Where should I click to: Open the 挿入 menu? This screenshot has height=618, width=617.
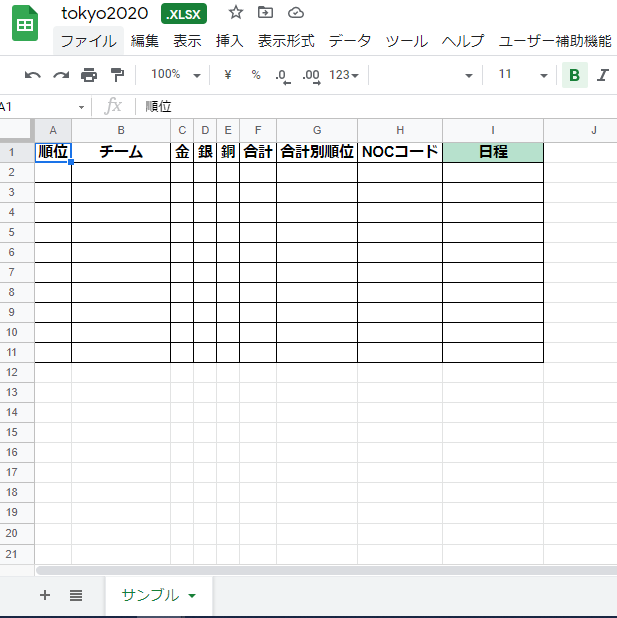tap(229, 41)
